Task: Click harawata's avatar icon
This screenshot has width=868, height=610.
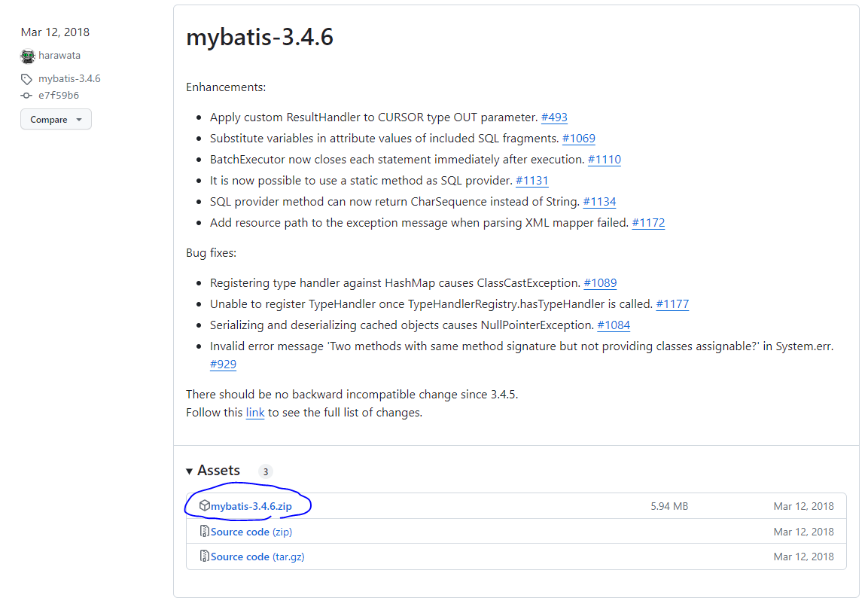Action: point(28,56)
